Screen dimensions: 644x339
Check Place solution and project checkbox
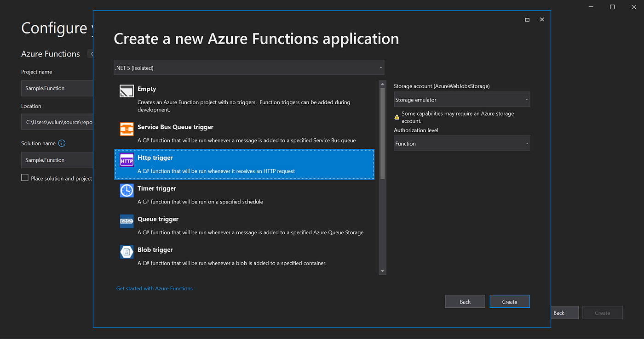pos(24,177)
